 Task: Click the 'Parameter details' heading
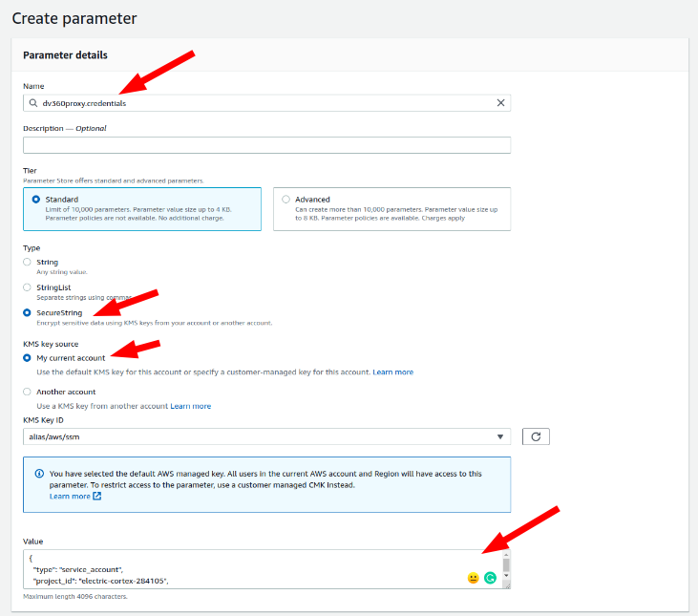(66, 55)
